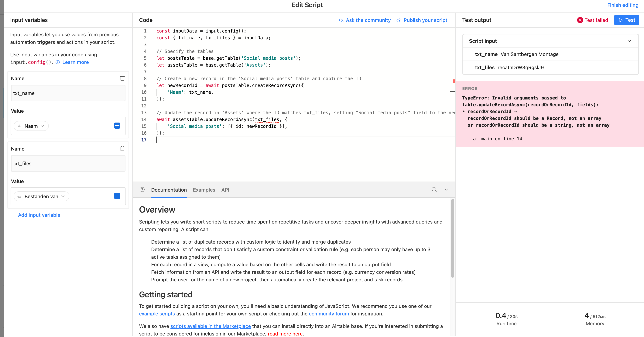Viewport: 644px width, 337px height.
Task: Click Publish your script
Action: [425, 20]
